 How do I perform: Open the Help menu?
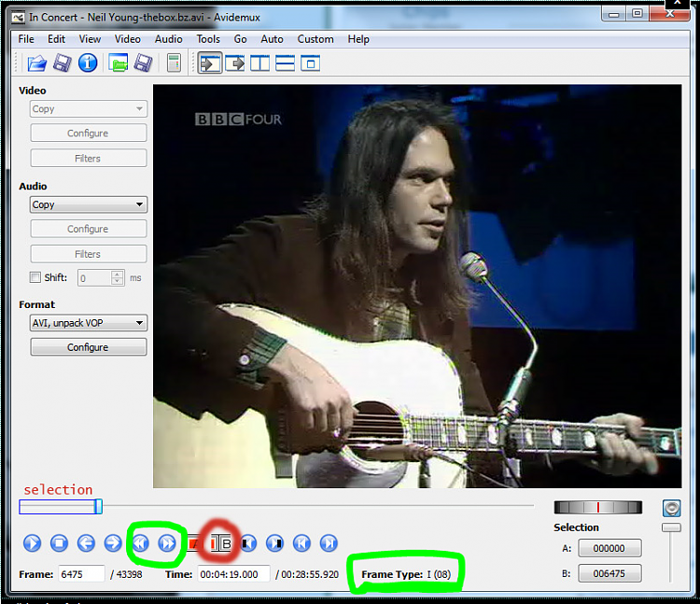pos(358,39)
